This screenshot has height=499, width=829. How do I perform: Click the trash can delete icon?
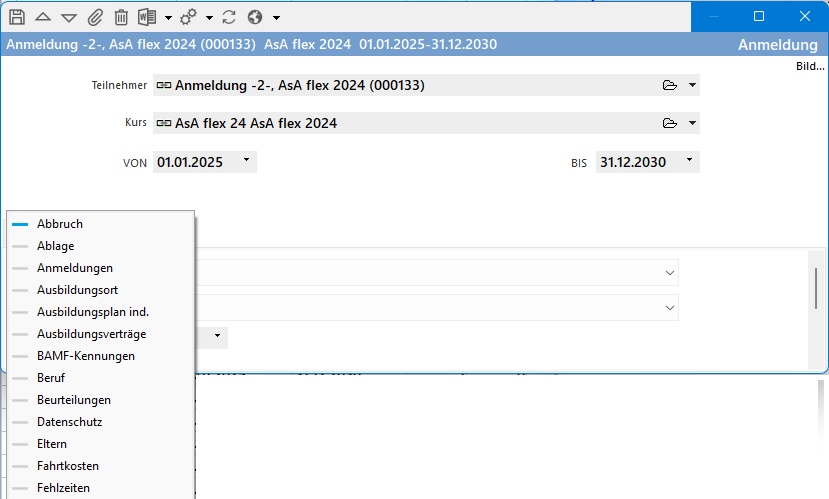click(121, 17)
